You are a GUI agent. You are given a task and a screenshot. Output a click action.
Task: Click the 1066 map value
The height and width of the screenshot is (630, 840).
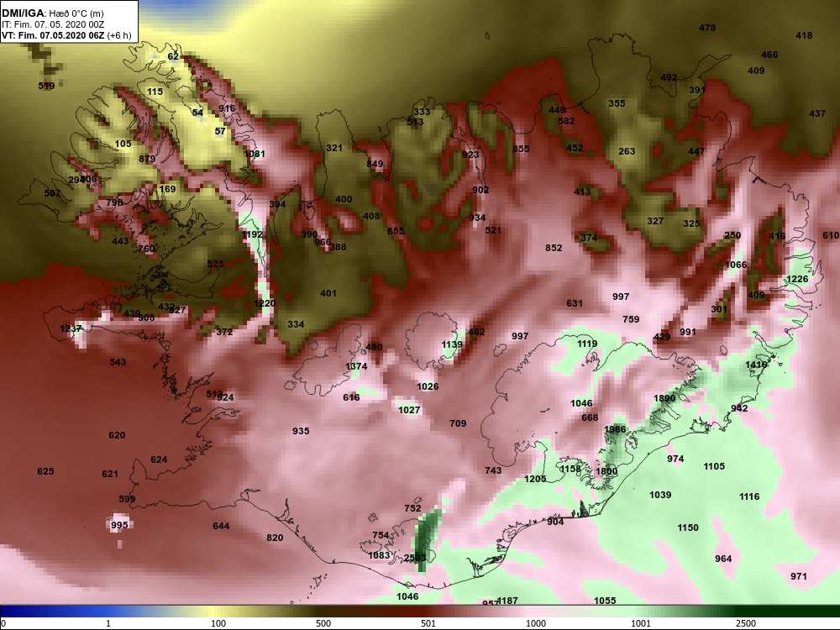tap(736, 265)
